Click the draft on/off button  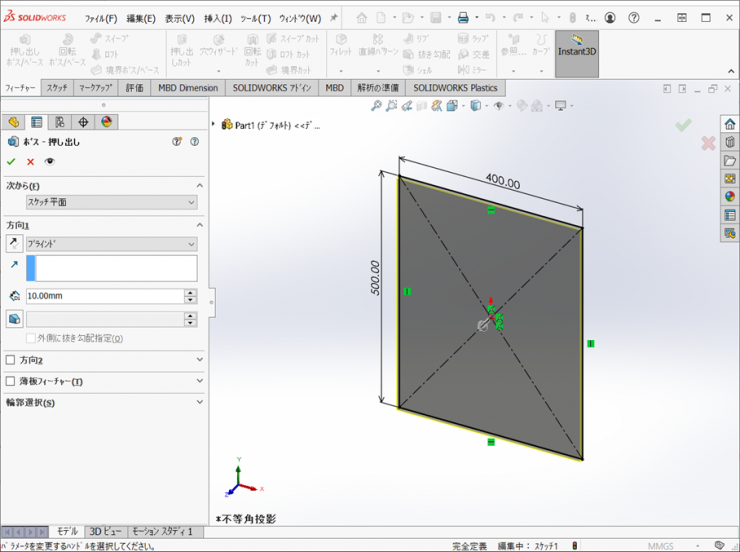(14, 319)
